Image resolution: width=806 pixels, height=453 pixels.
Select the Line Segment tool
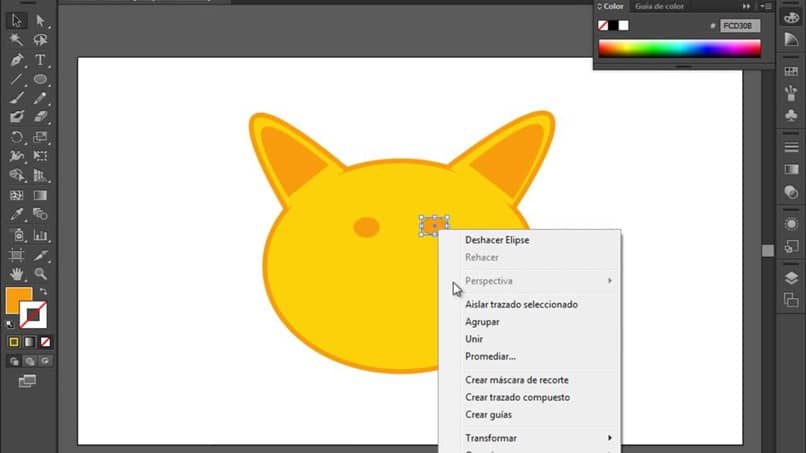click(16, 79)
